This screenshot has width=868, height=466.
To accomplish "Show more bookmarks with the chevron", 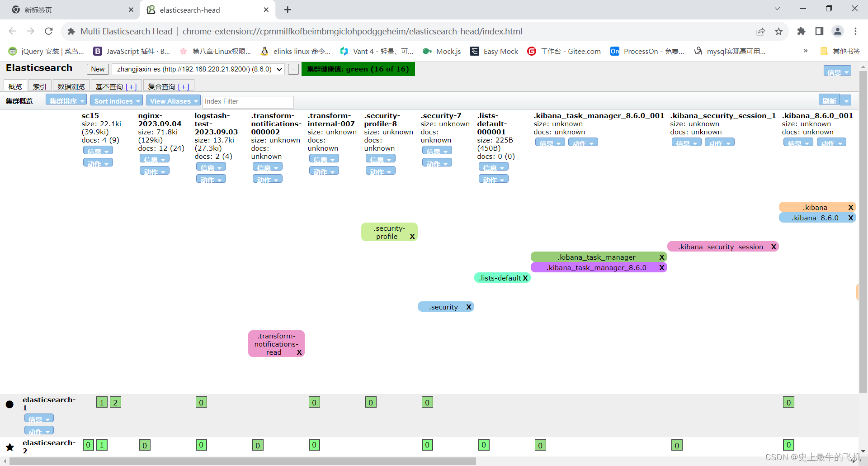I will 806,51.
